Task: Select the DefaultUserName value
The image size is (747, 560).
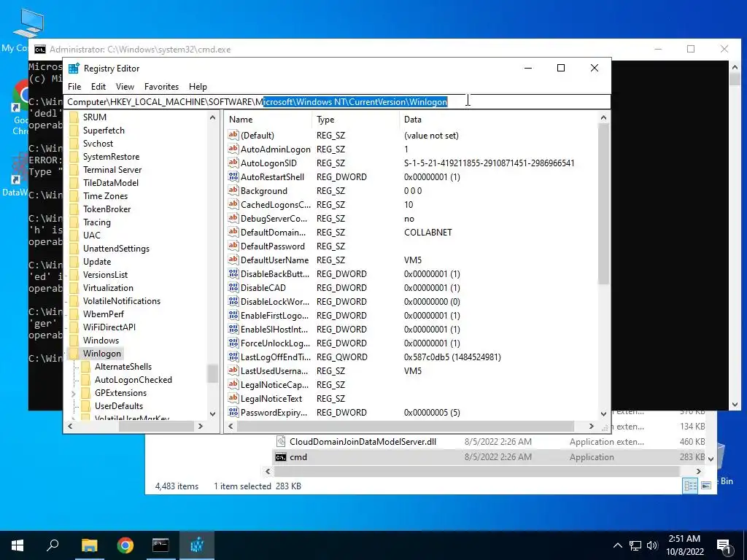Action: pos(274,260)
